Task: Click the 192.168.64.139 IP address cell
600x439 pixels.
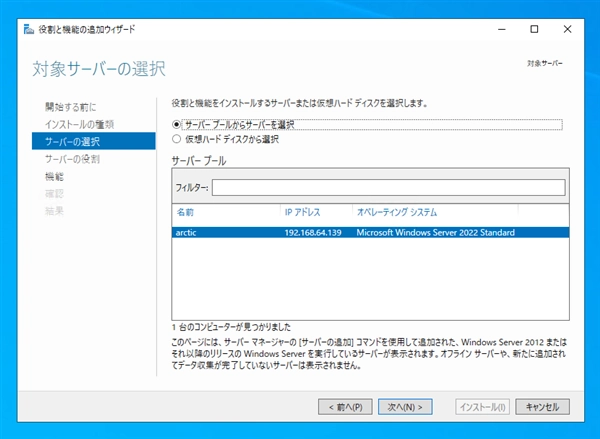Action: [x=313, y=233]
